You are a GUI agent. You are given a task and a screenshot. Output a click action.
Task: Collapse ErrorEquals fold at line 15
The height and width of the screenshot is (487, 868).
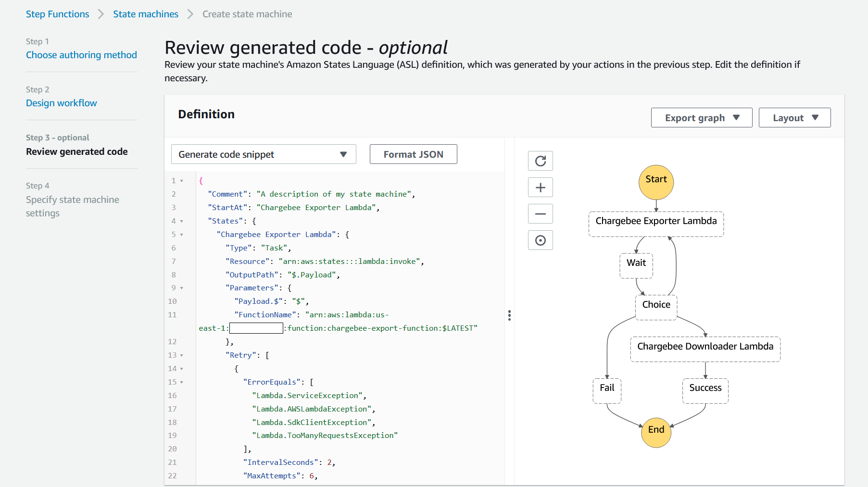point(182,382)
